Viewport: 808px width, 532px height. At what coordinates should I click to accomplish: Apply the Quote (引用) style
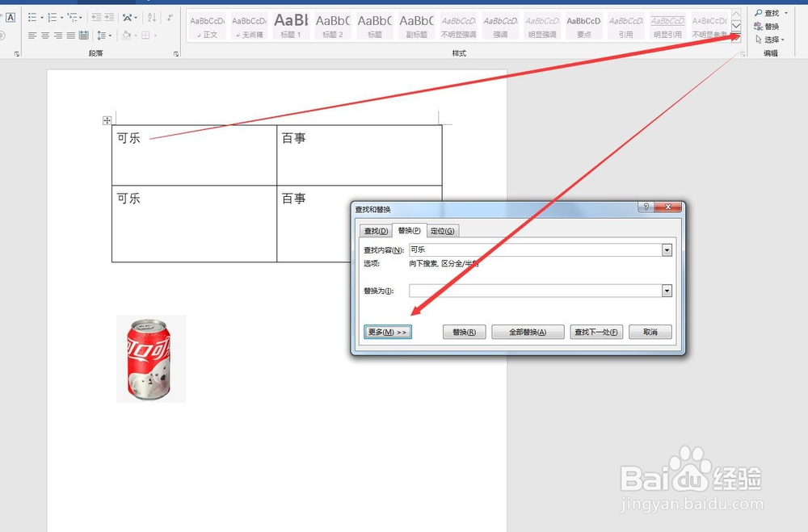(x=625, y=27)
